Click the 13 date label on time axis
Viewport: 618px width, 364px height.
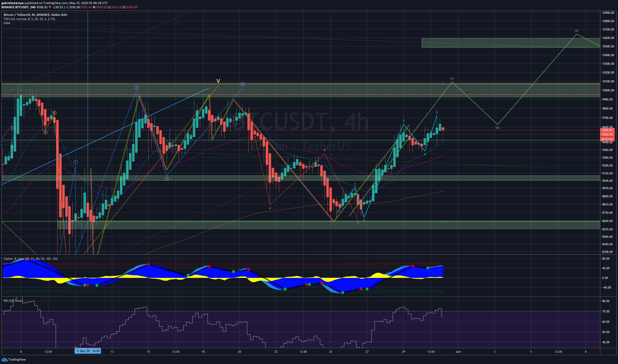(x=112, y=351)
